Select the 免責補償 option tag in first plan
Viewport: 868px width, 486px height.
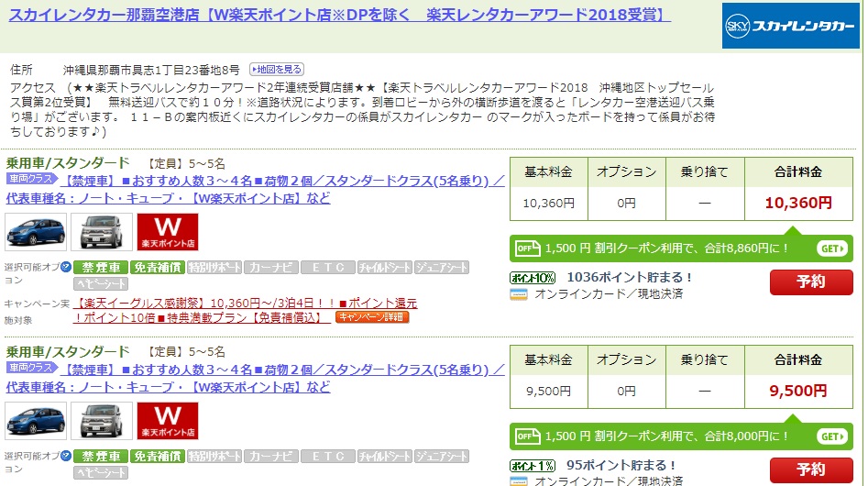(158, 268)
